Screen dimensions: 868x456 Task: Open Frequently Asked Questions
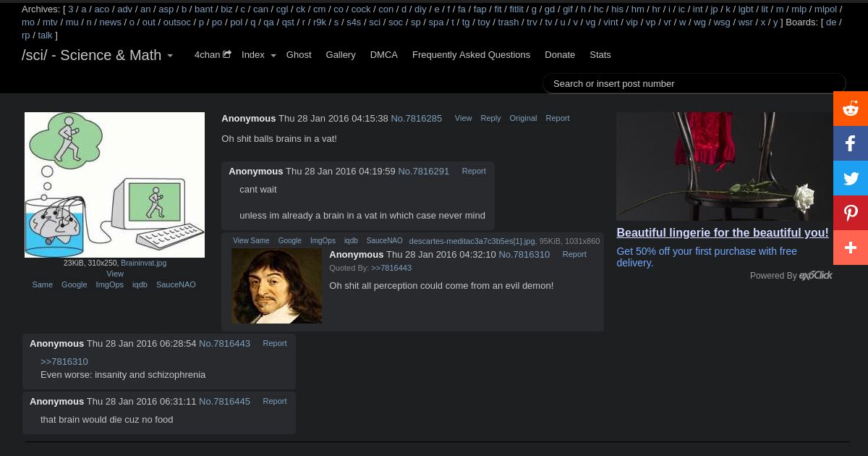471,54
